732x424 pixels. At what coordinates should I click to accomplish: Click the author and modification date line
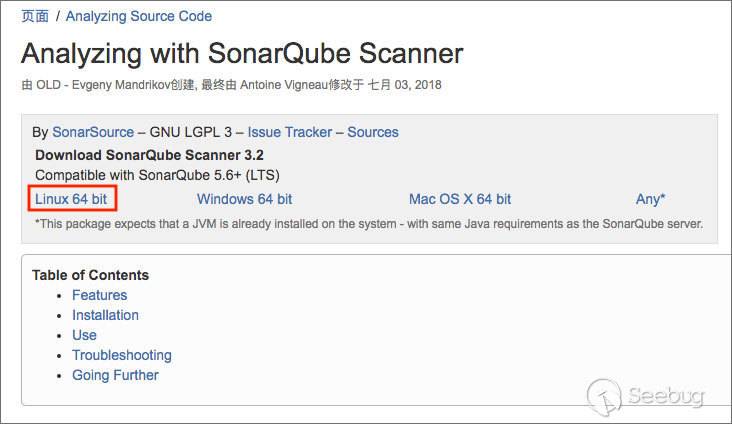232,85
